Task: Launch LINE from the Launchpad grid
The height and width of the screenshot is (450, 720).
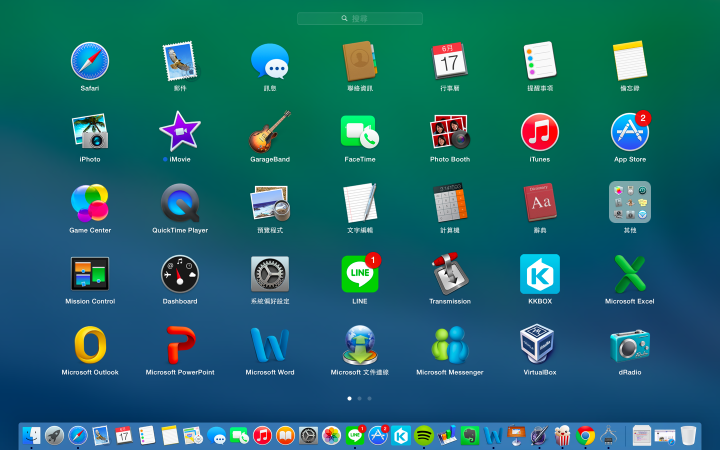Action: click(360, 274)
